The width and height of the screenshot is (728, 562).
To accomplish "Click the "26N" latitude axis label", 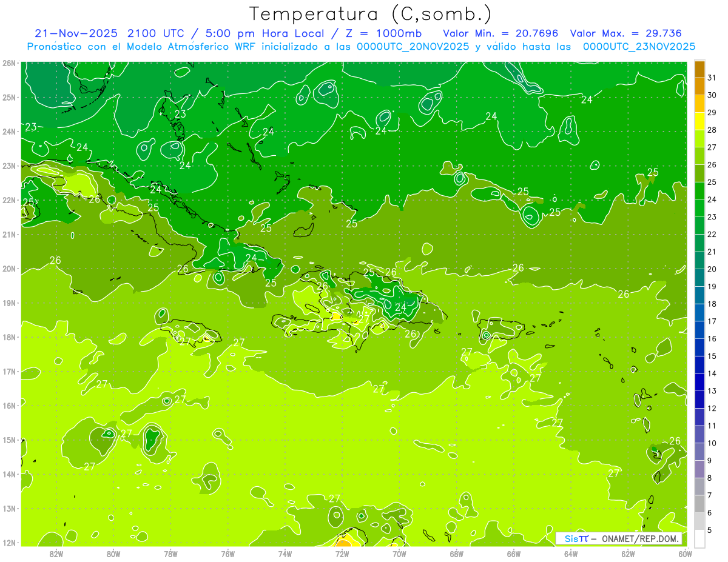I will tap(8, 63).
